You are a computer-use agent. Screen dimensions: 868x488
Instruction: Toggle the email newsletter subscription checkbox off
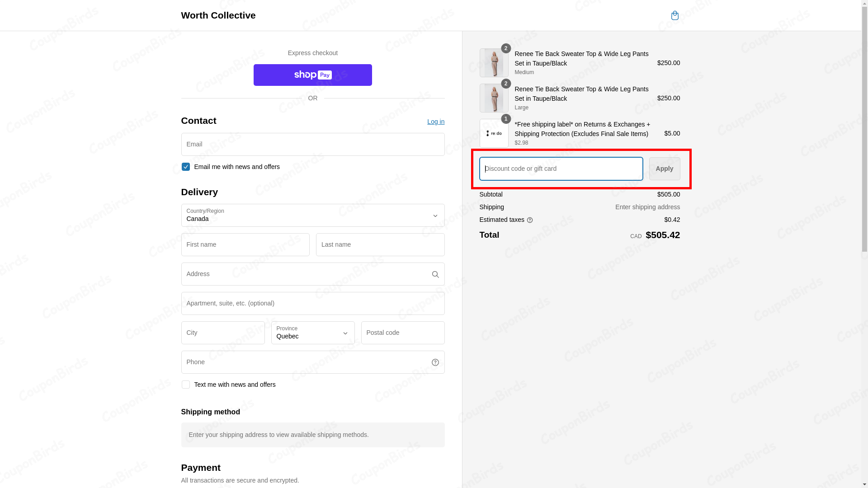(x=185, y=166)
